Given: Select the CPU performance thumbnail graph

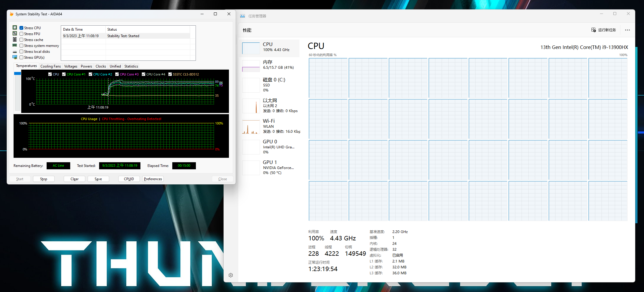Looking at the screenshot, I should tap(251, 48).
